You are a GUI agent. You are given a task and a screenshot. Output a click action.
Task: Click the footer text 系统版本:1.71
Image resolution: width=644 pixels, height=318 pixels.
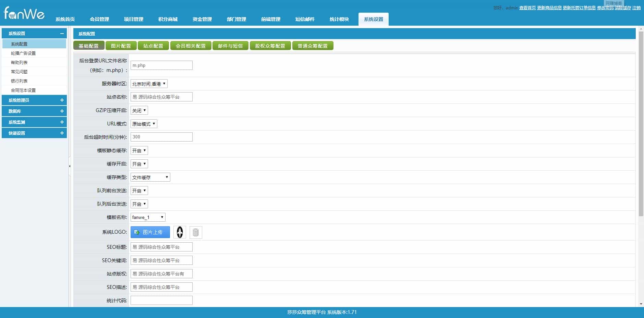tap(342, 312)
